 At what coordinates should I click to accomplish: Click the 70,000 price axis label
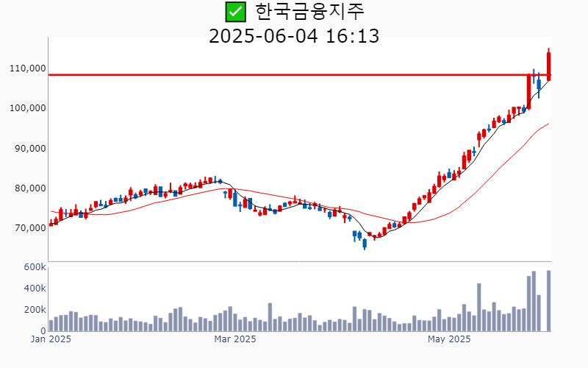point(30,228)
